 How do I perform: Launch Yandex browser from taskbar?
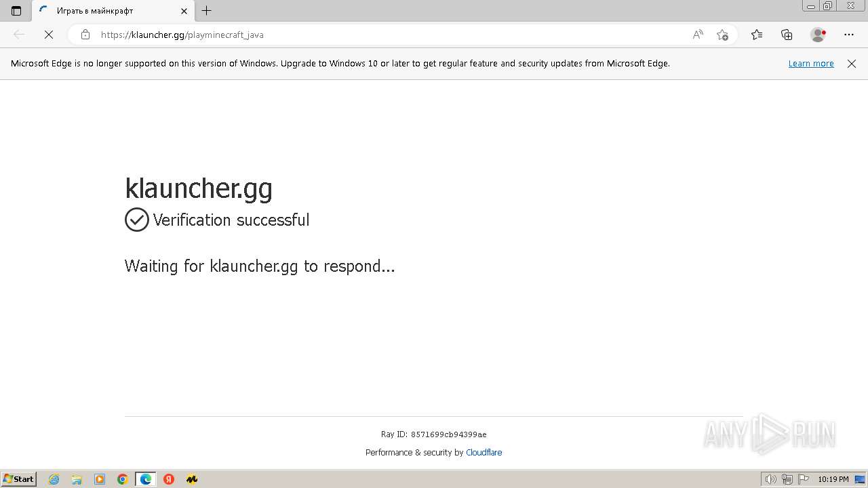pos(169,479)
